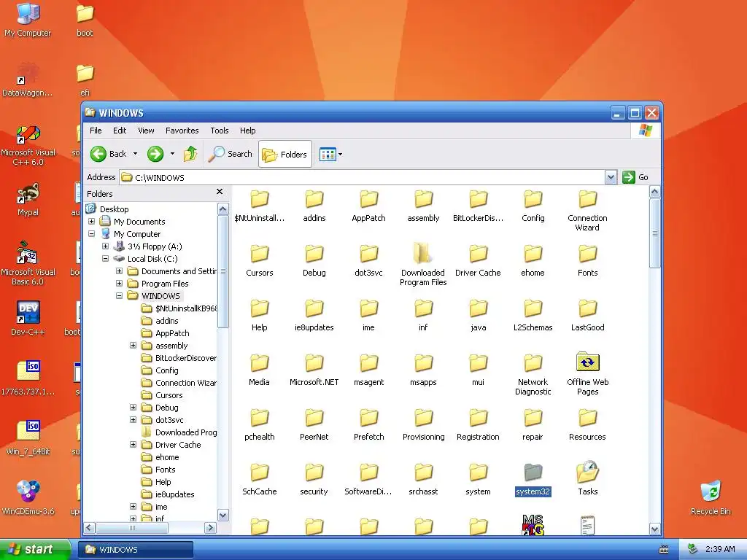
Task: Click the green Forward arrow button
Action: 155,154
